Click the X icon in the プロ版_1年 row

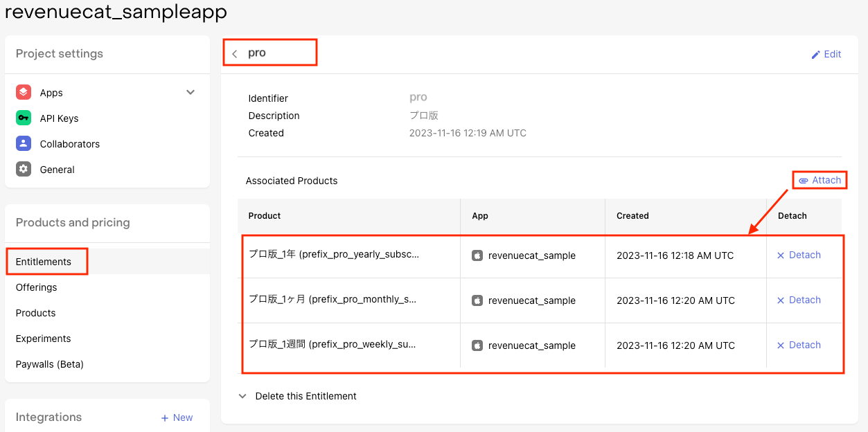(781, 255)
